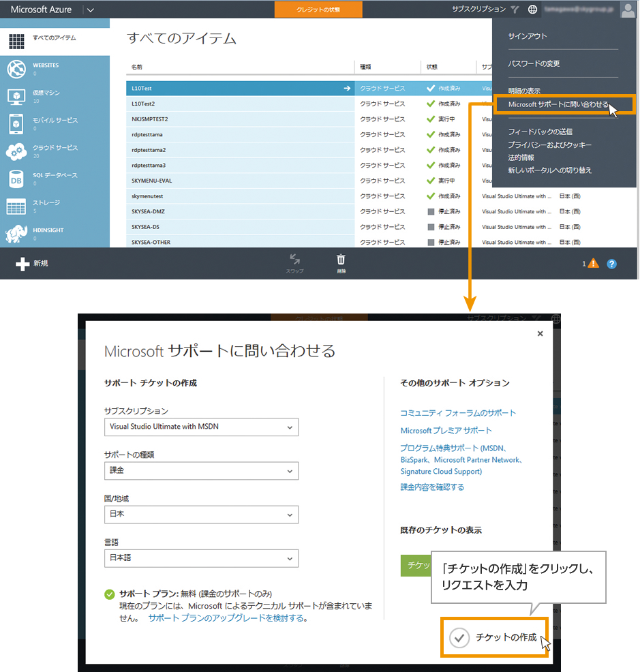Screen dimensions: 640x672
Task: Open the storage table icon
Action: (x=16, y=207)
